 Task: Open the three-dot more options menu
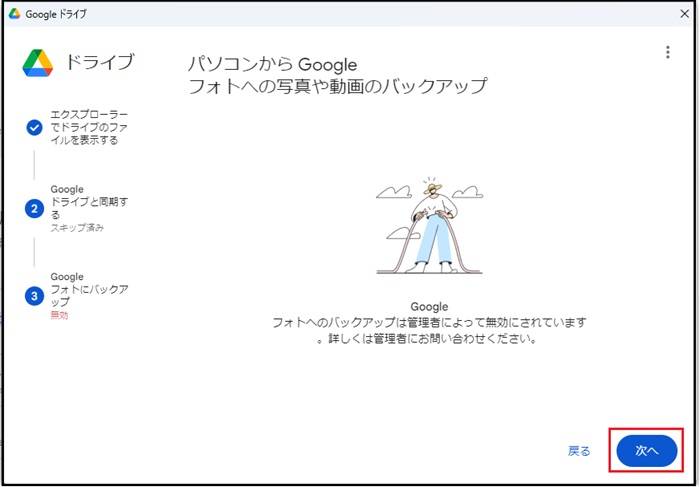(667, 53)
